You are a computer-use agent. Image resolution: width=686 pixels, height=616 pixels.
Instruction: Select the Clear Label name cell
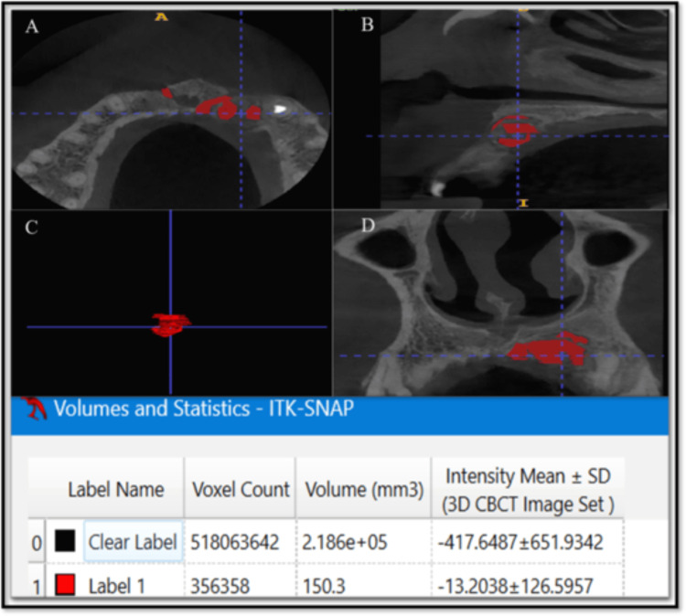(x=133, y=542)
